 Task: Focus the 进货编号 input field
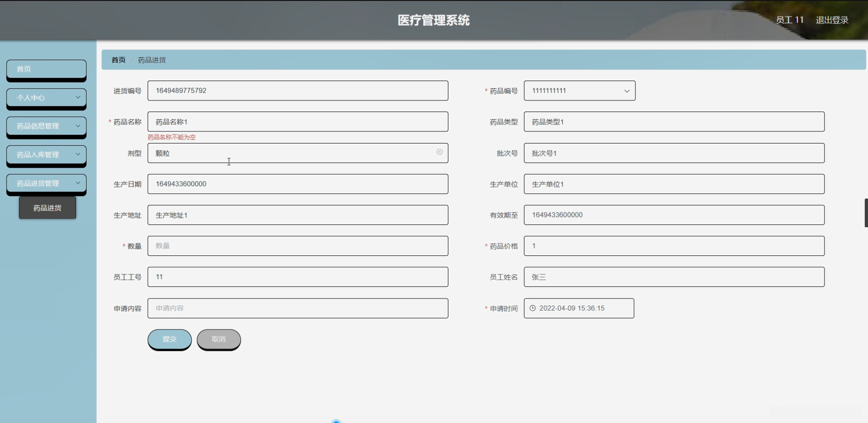(298, 91)
